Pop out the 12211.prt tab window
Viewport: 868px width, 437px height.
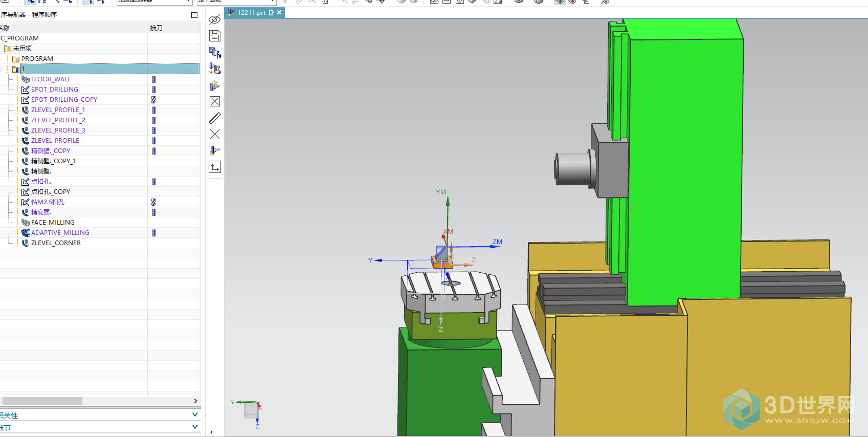(x=272, y=13)
